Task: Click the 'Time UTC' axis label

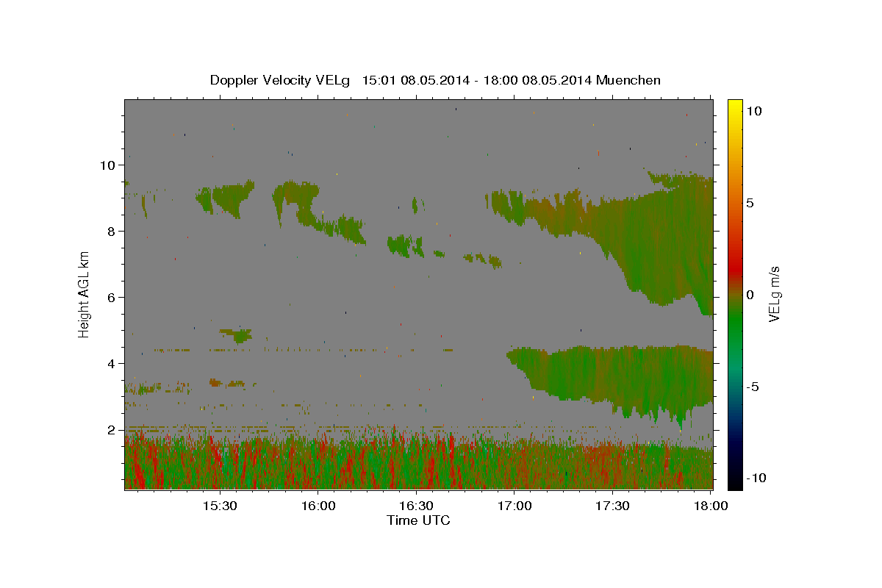Action: click(418, 520)
